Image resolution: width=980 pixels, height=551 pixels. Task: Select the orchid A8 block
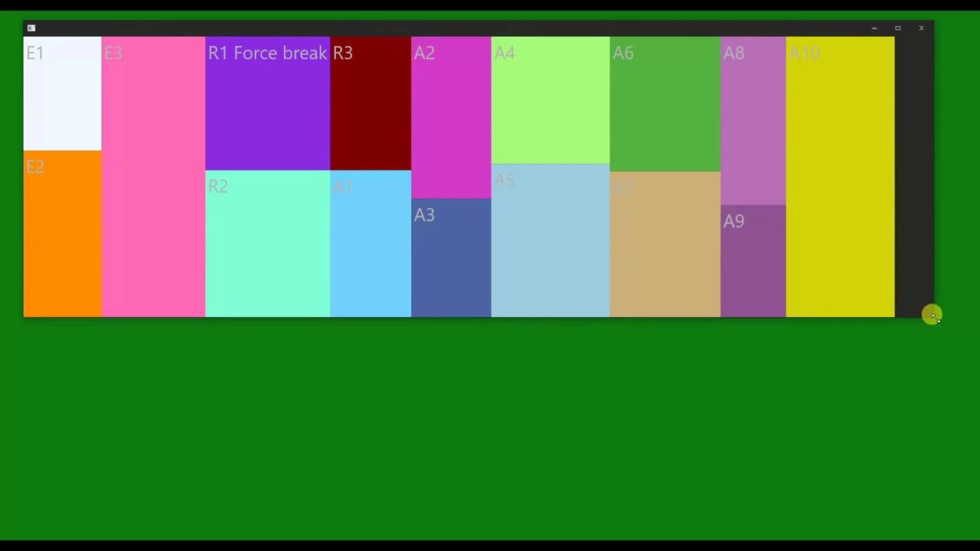753,121
